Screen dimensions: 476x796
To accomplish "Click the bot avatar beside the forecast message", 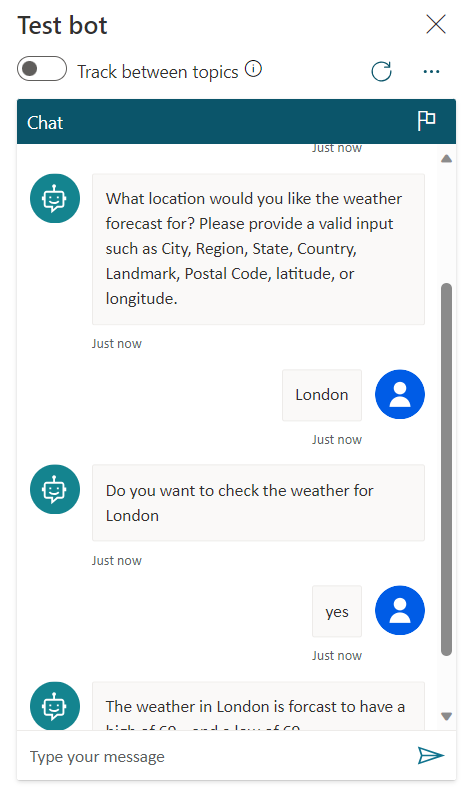I will tap(55, 706).
